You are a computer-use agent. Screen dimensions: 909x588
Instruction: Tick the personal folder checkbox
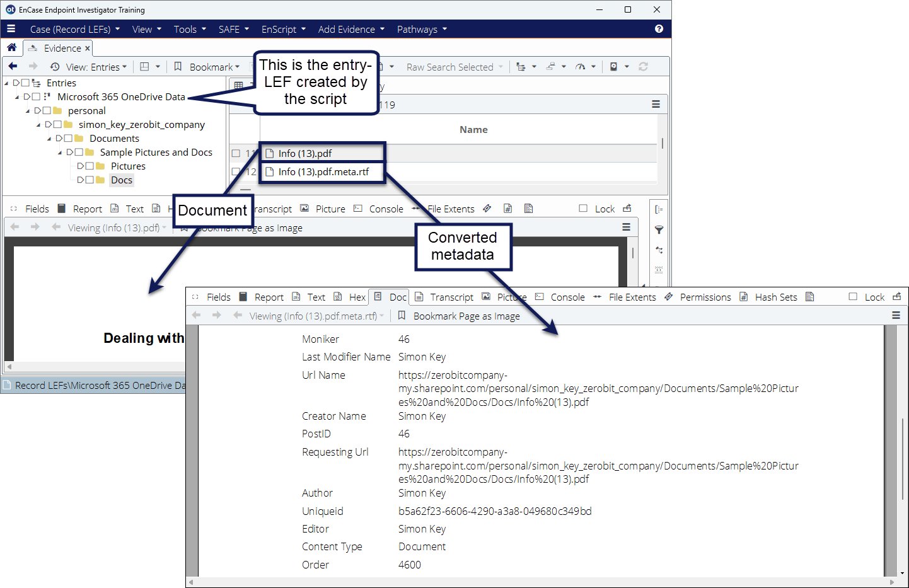(x=47, y=110)
